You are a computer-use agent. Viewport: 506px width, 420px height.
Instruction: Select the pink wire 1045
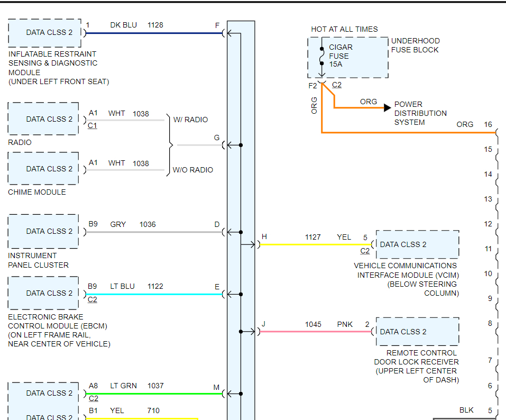click(x=316, y=332)
